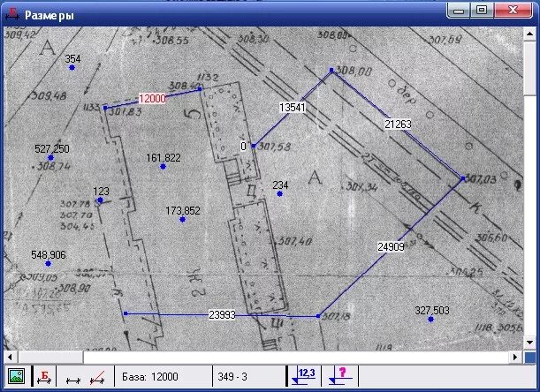Screen dimensions: 540x392
Task: Click the 13541 dimension label
Action: 292,108
